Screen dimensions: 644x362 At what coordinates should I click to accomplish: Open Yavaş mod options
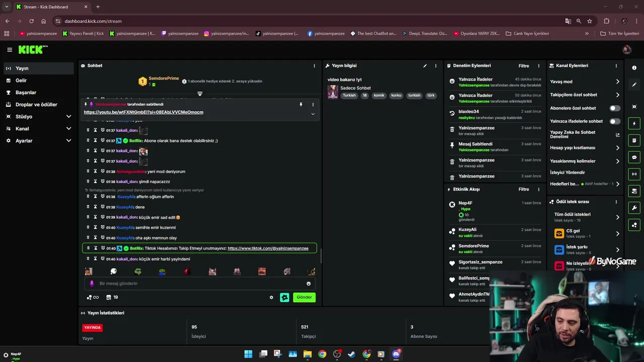[x=585, y=81]
